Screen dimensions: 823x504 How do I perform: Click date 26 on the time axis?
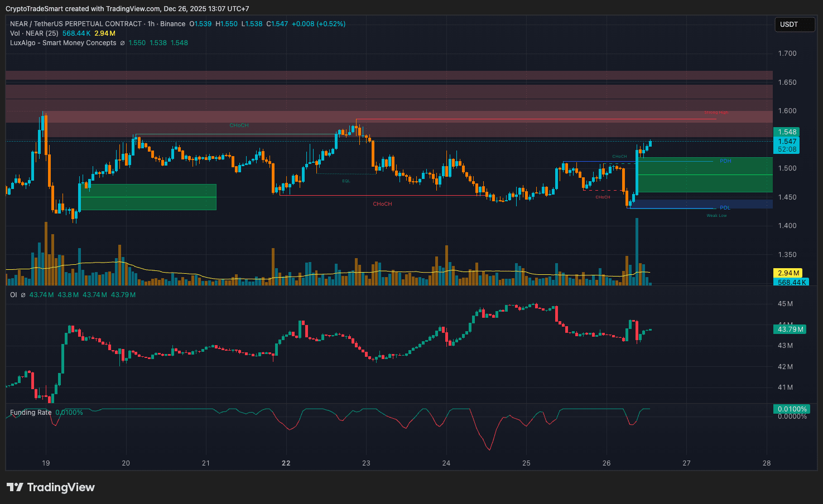[x=607, y=463]
